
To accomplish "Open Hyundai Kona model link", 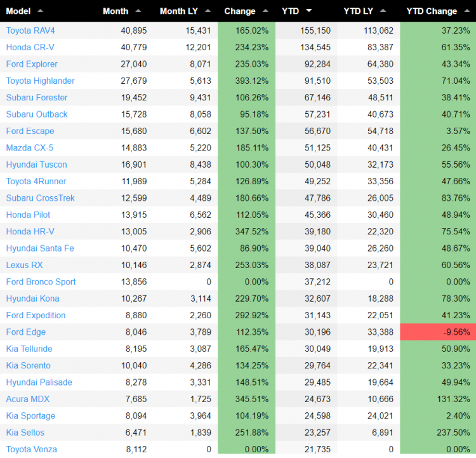I will pos(32,299).
